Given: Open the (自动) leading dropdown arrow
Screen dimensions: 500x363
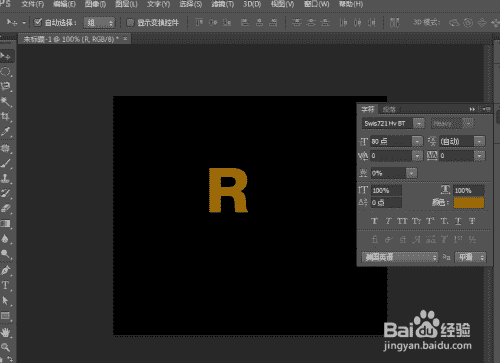Looking at the screenshot, I should click(479, 141).
